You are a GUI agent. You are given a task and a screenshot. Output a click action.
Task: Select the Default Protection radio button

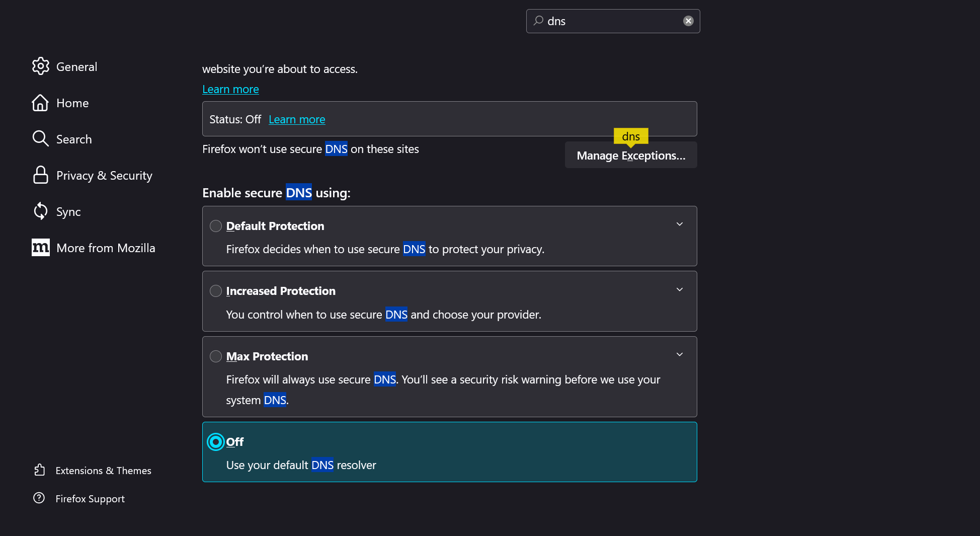point(216,226)
